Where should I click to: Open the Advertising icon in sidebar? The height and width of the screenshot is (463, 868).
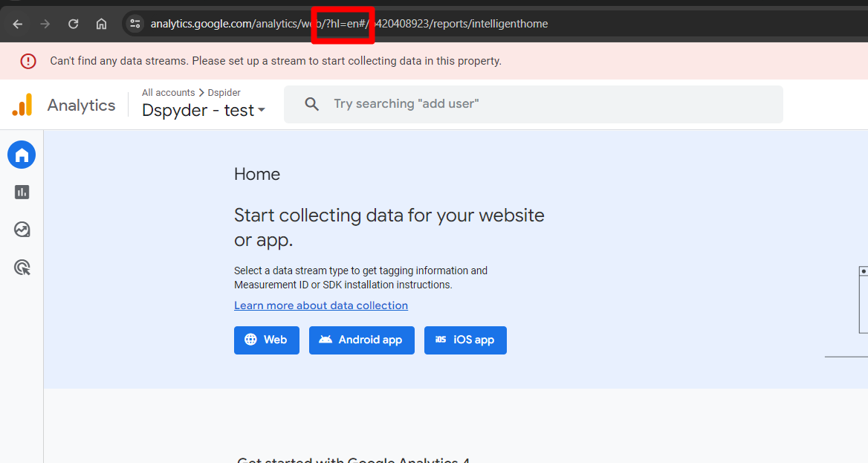[x=22, y=268]
